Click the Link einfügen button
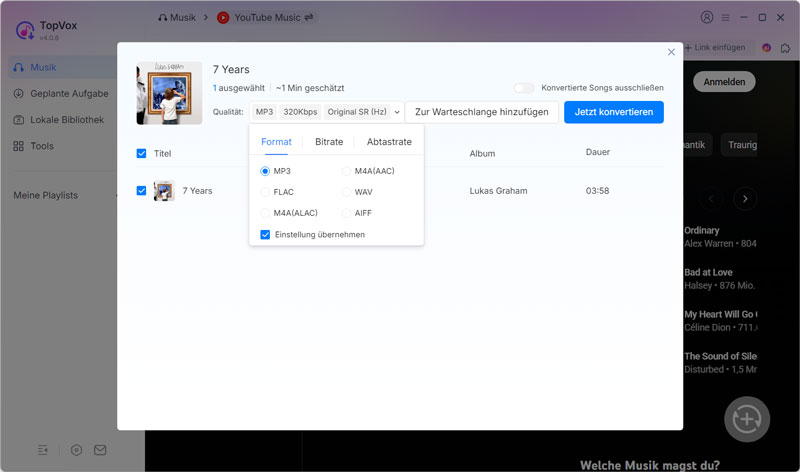The image size is (800, 472). click(715, 47)
